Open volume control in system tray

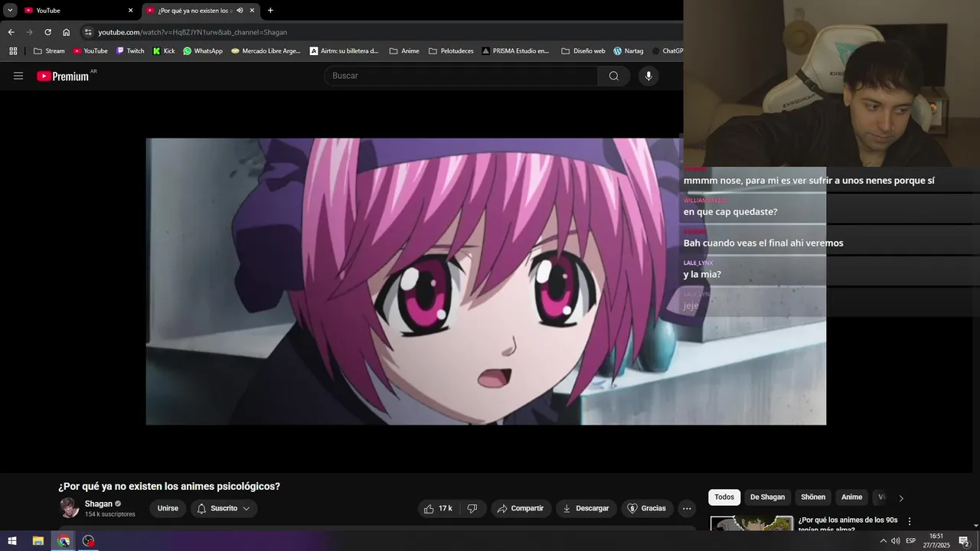coord(895,541)
